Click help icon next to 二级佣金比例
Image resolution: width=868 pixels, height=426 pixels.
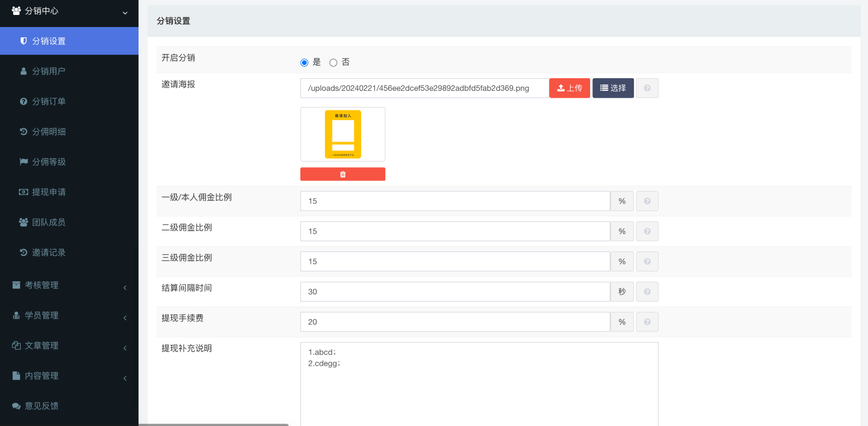(x=647, y=231)
